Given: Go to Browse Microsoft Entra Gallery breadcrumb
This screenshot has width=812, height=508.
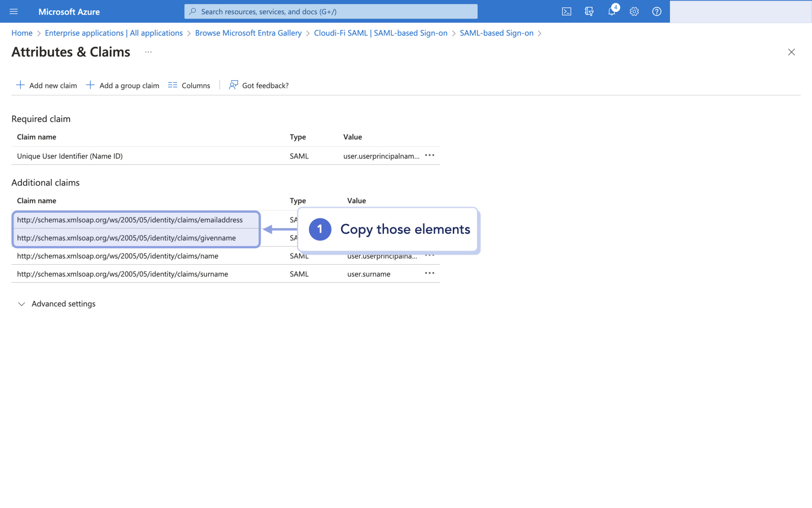Looking at the screenshot, I should (x=248, y=33).
